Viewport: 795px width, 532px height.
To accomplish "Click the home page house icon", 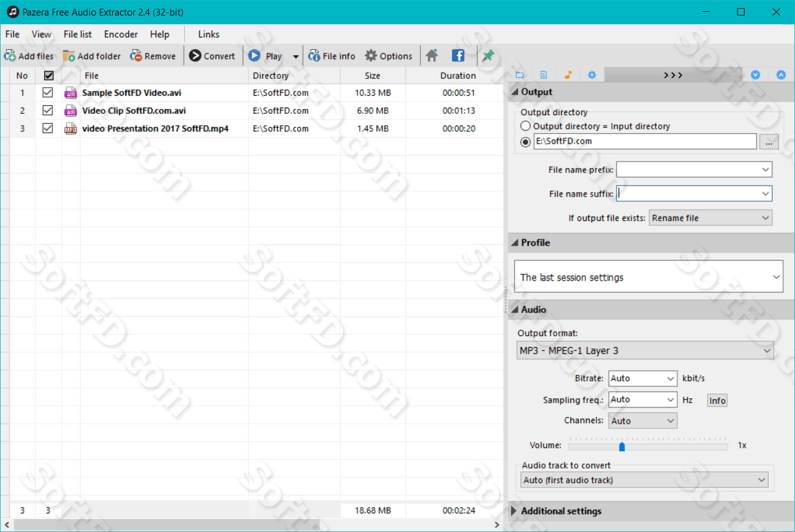I will click(x=432, y=56).
